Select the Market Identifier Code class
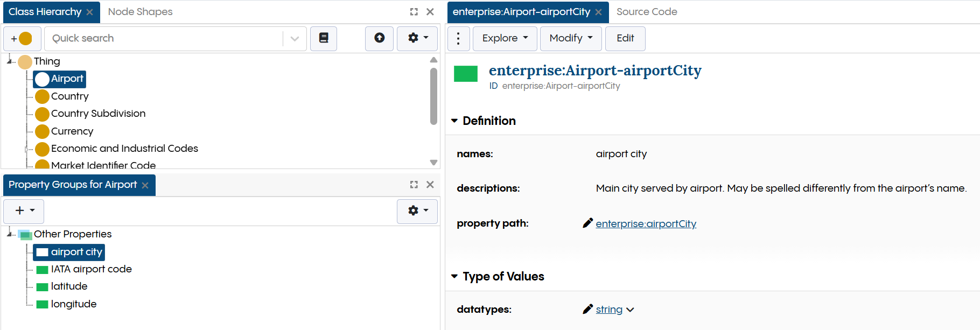Viewport: 980px width, 330px height. (x=103, y=165)
